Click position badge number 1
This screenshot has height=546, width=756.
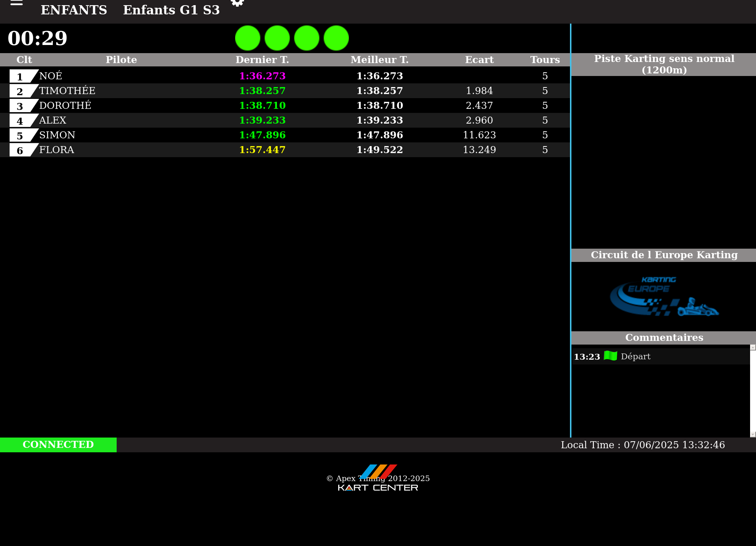pyautogui.click(x=20, y=76)
